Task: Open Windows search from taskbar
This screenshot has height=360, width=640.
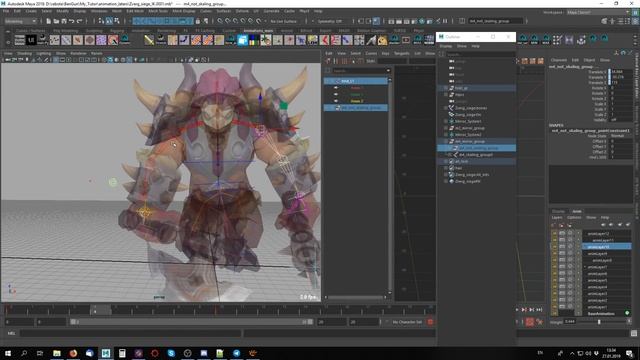Action: click(x=24, y=353)
